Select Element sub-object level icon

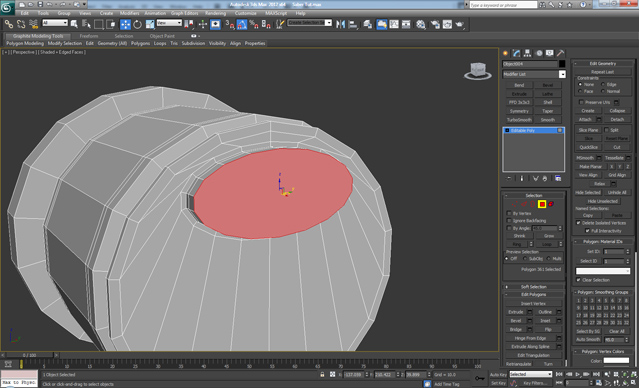(x=551, y=204)
